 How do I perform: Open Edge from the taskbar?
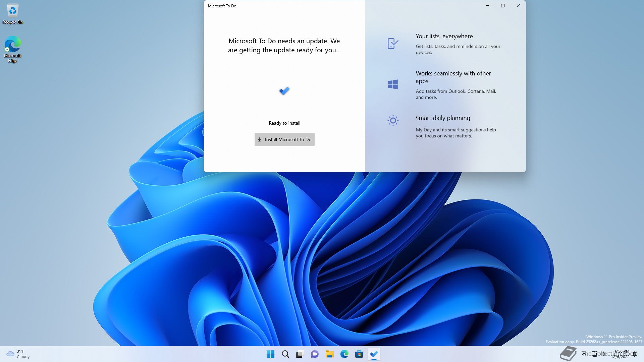[344, 354]
